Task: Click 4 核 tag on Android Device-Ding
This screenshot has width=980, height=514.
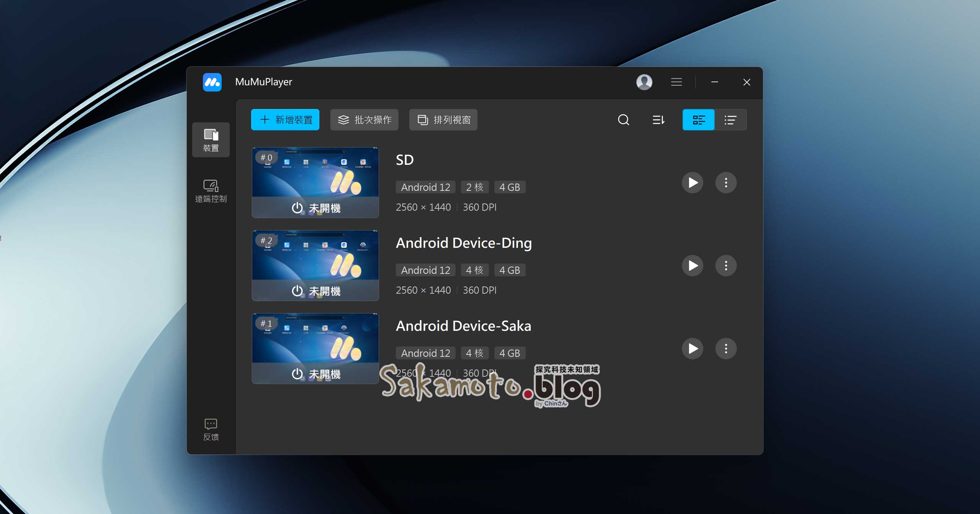Action: [475, 270]
